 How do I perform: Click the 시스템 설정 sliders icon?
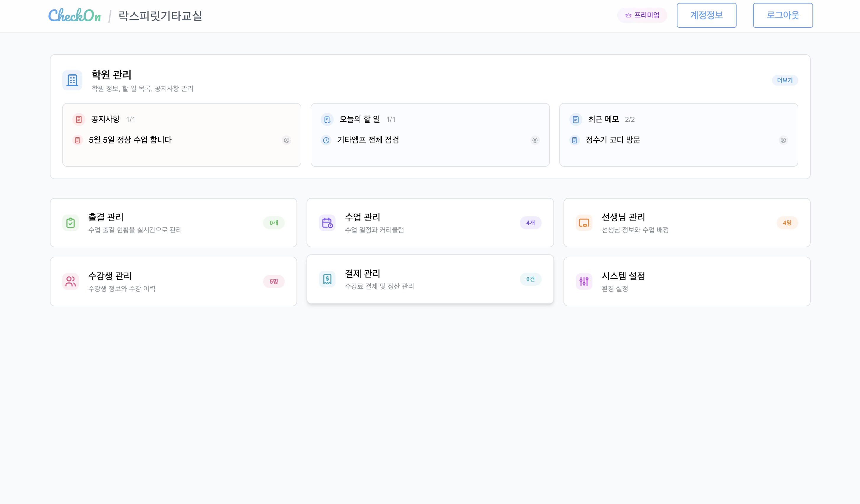coord(584,281)
